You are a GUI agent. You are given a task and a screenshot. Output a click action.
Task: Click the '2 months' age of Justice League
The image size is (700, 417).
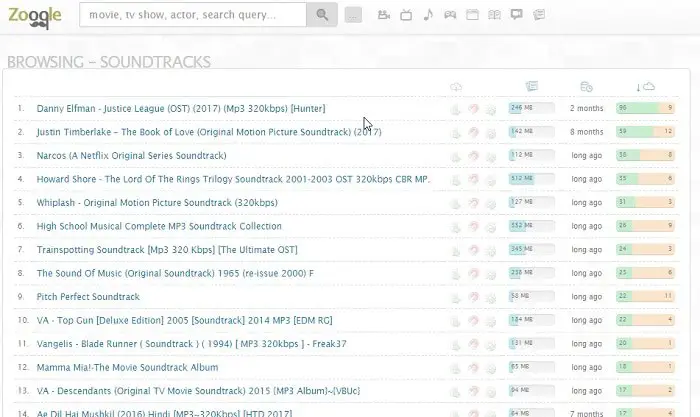click(587, 108)
